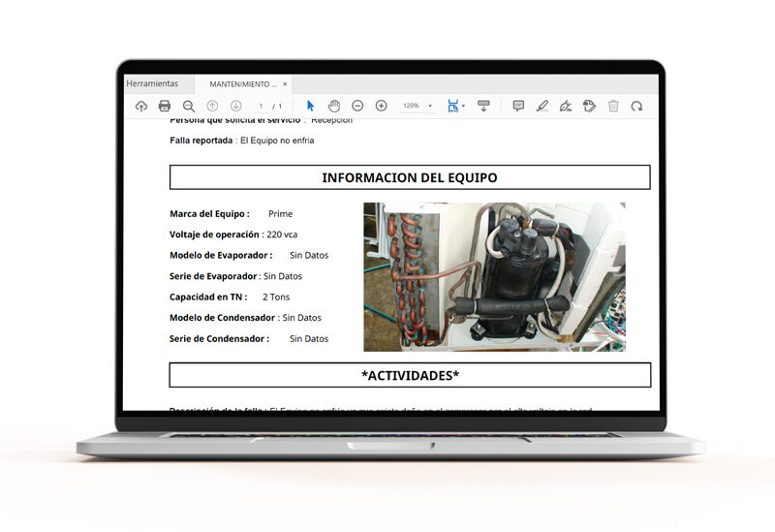Image resolution: width=775 pixels, height=532 pixels.
Task: Click the *ACTIVIDADES* heading
Action: coord(410,375)
